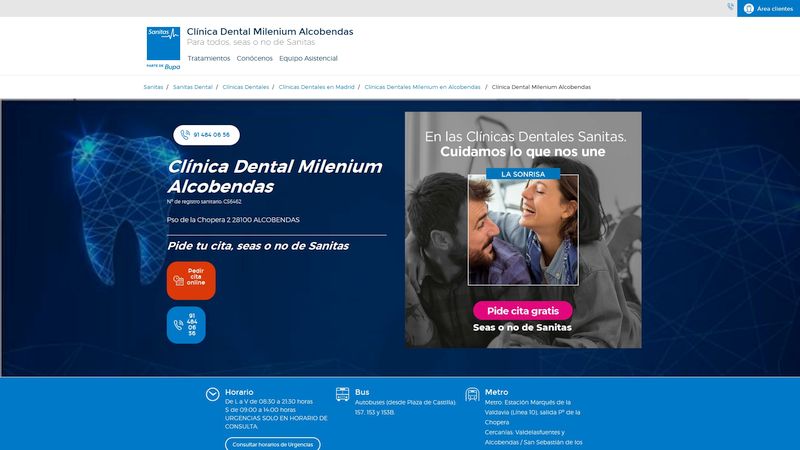Click the 'De L a V de 08:30 a 21:30 horas' text
Image resolution: width=800 pixels, height=450 pixels.
click(269, 402)
